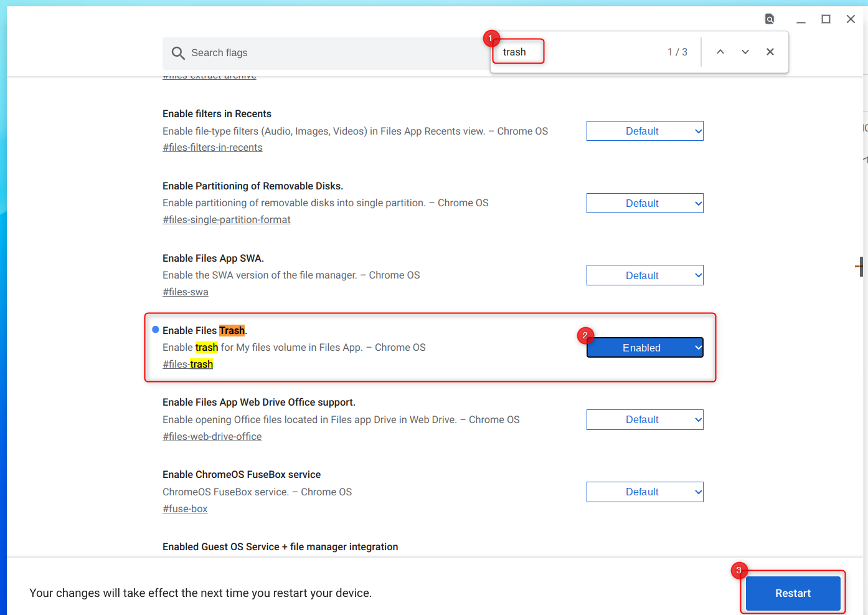868x615 pixels.
Task: Click description 'Enable the SWA version of the file manager'
Action: (x=291, y=275)
